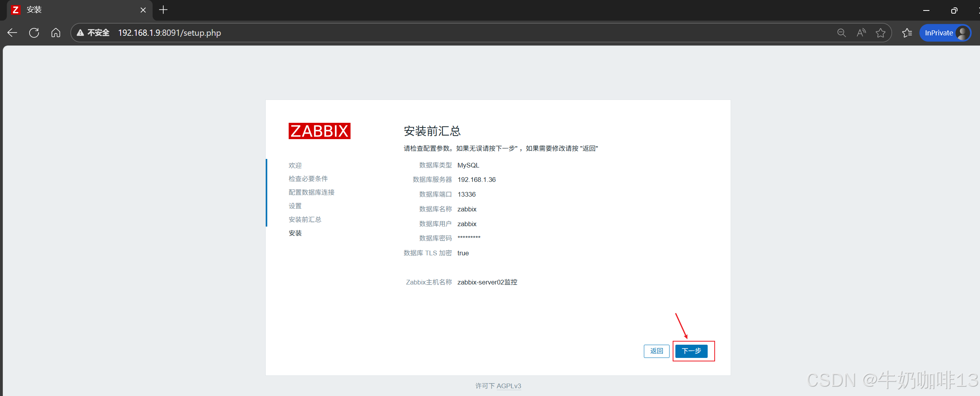Select the 设置 setup step
Image resolution: width=980 pixels, height=396 pixels.
(295, 206)
